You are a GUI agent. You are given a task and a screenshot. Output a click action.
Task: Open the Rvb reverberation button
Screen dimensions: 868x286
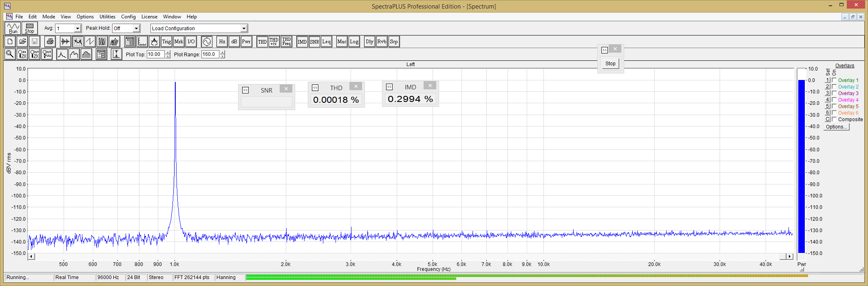point(382,42)
